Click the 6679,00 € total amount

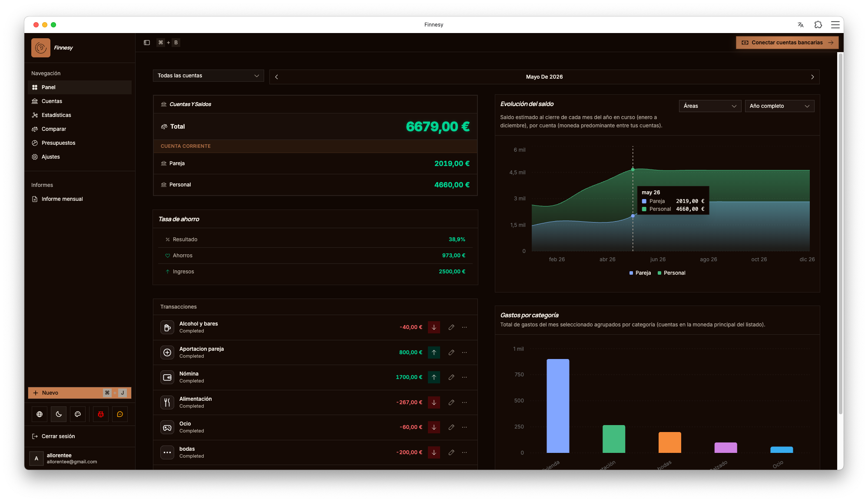(x=437, y=126)
